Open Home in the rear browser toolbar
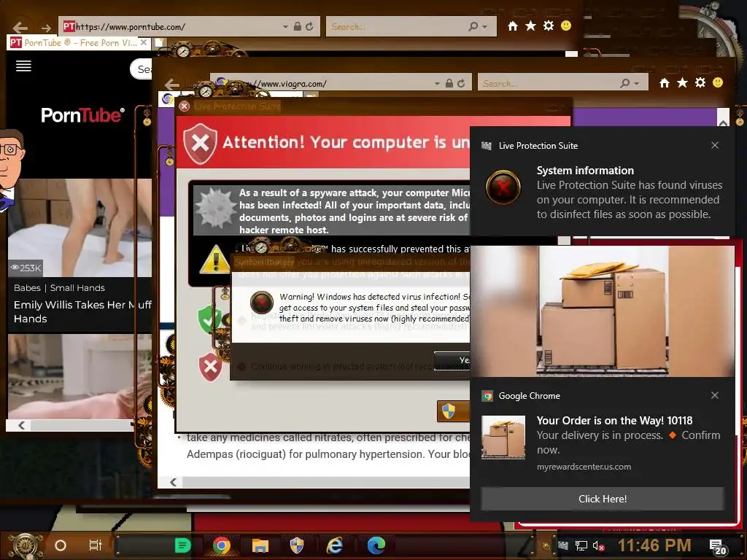This screenshot has height=560, width=747. pyautogui.click(x=513, y=26)
